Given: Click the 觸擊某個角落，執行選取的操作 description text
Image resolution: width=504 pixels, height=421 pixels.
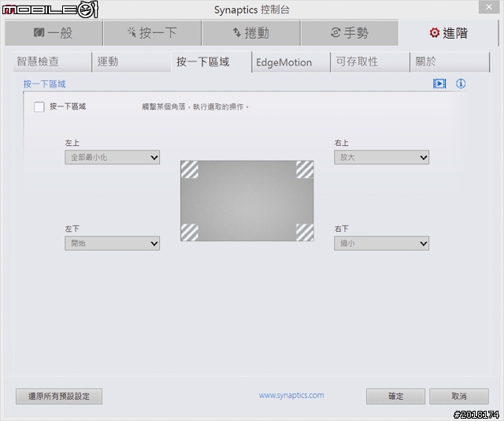Looking at the screenshot, I should (195, 107).
